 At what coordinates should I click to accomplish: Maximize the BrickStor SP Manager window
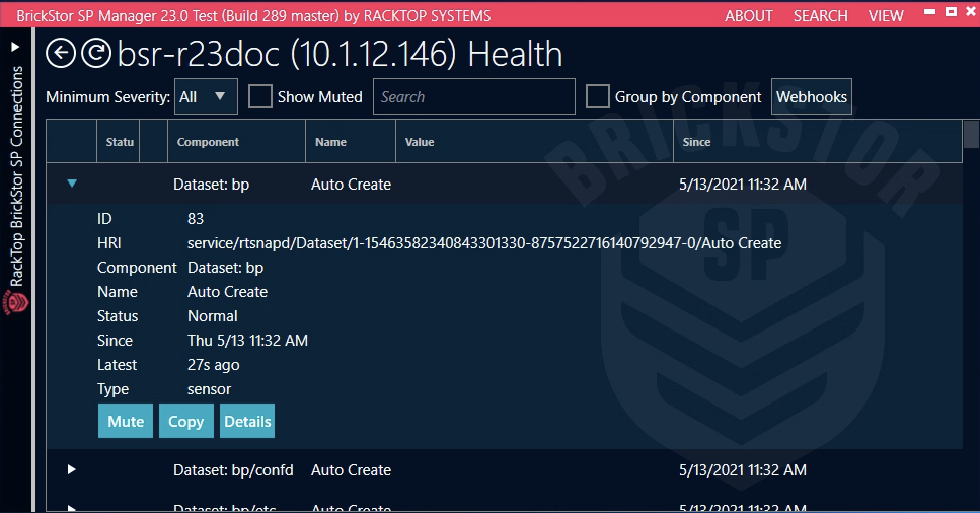951,12
